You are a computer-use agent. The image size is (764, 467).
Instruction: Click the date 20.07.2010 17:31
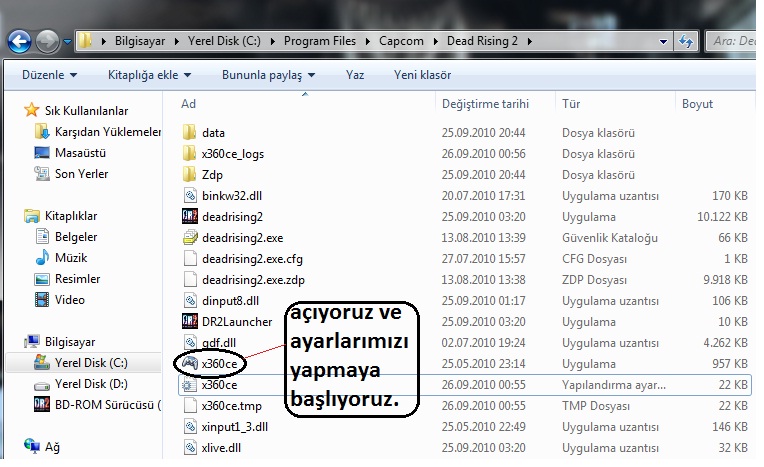click(483, 195)
